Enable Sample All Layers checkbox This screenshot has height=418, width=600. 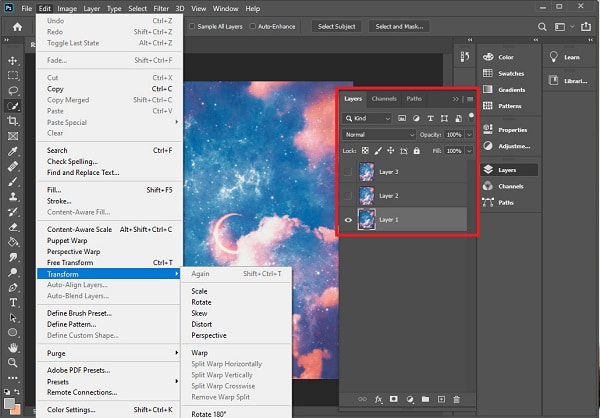(192, 26)
